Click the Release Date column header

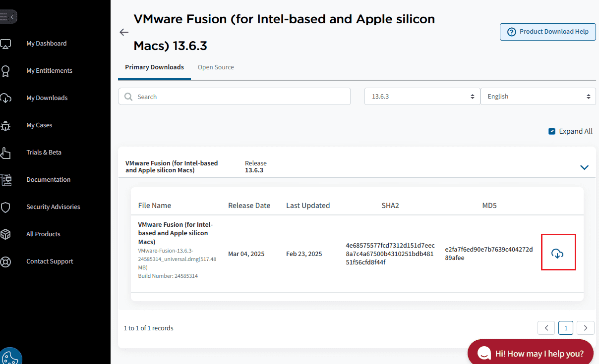point(249,206)
